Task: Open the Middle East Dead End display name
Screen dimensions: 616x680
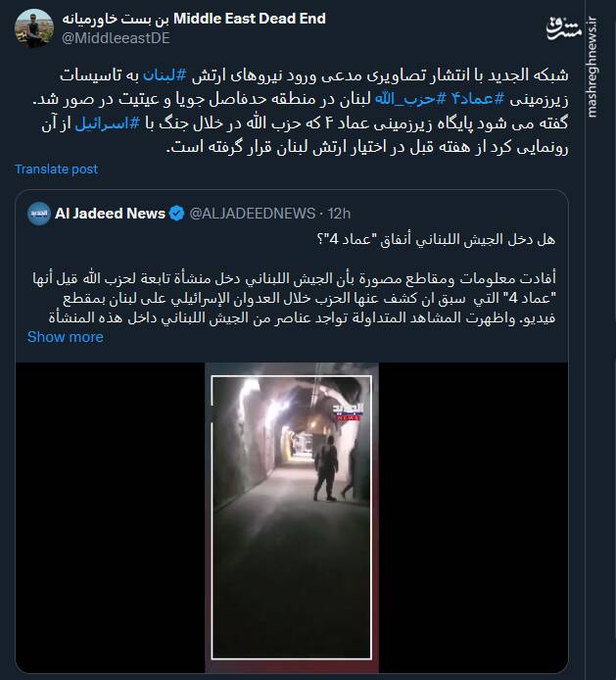Action: click(194, 19)
